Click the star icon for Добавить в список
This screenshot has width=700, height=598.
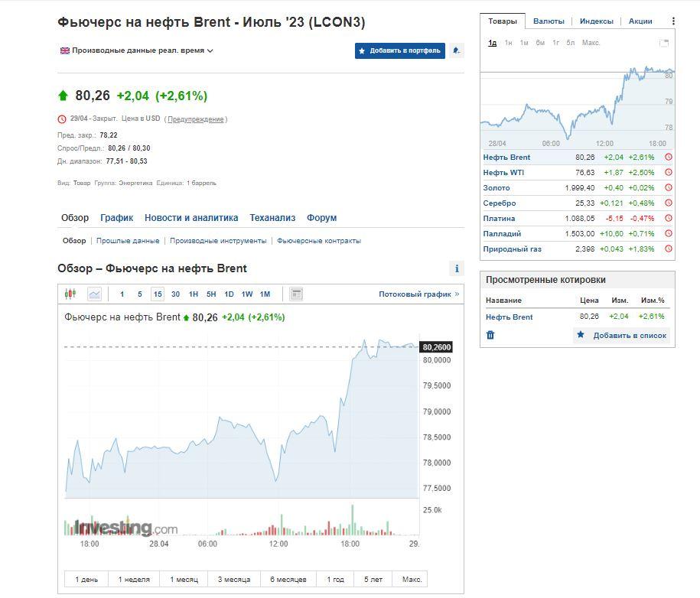(x=579, y=335)
